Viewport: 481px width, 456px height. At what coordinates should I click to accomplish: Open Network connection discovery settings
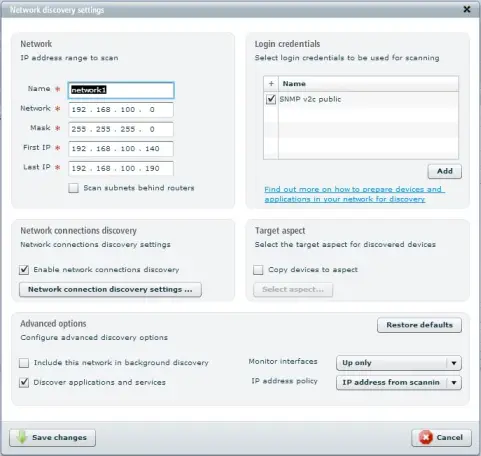click(110, 289)
